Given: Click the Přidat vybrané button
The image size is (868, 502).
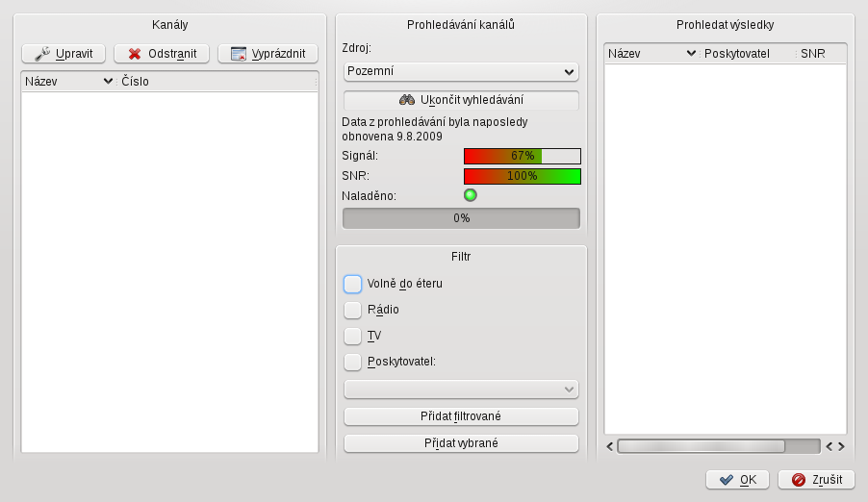Looking at the screenshot, I should coord(461,443).
